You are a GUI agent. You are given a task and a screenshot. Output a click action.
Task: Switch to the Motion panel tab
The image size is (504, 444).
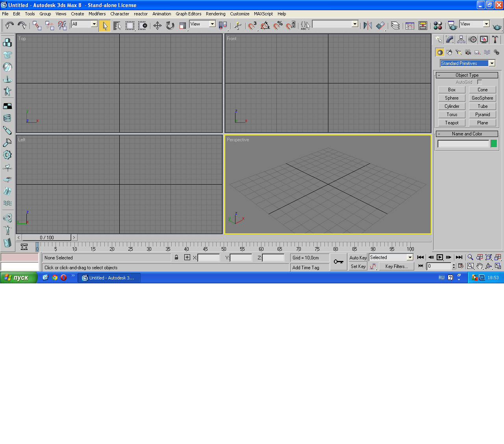point(472,39)
